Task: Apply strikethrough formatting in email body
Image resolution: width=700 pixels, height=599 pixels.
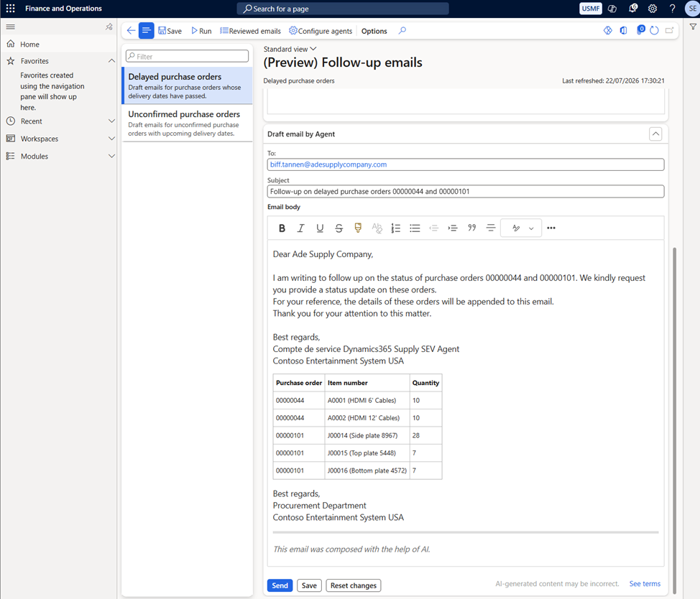Action: click(339, 228)
